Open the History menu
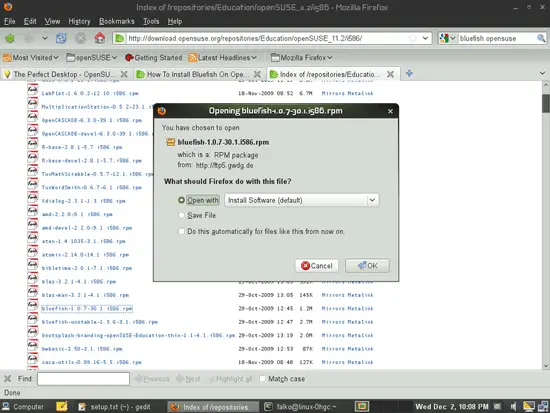 79,21
